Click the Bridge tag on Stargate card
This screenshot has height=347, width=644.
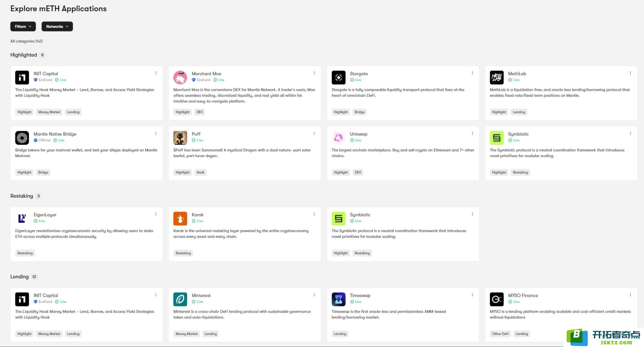tap(360, 112)
